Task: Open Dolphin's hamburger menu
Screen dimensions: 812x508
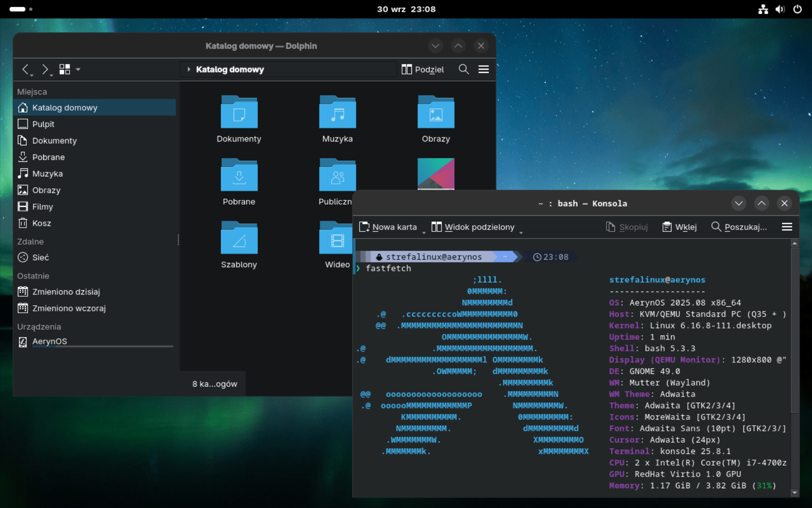Action: [x=483, y=70]
